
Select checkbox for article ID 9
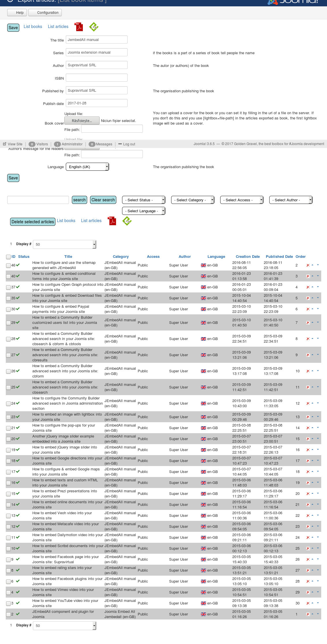(x=8, y=559)
